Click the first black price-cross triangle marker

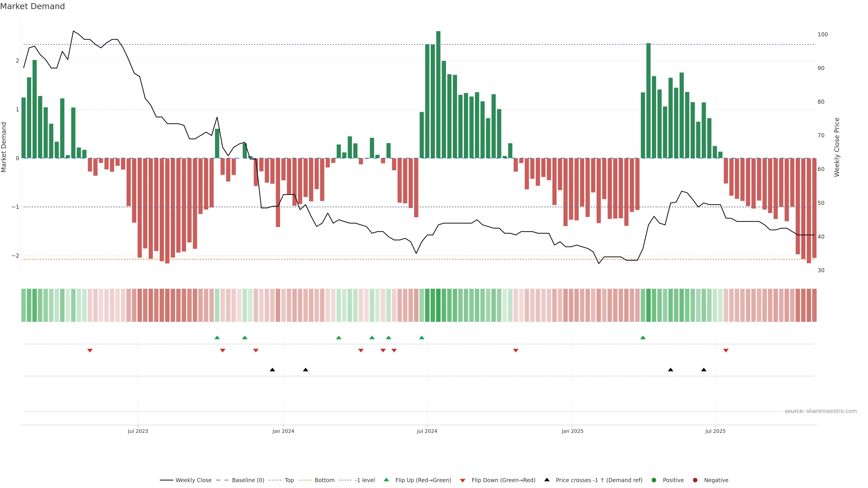[272, 370]
